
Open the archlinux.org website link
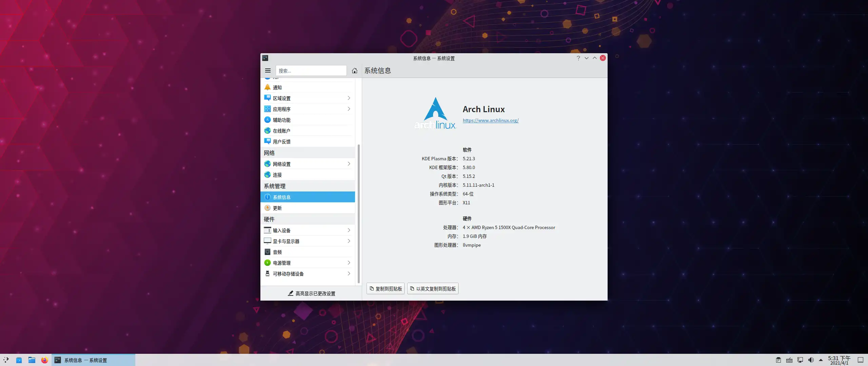[490, 120]
